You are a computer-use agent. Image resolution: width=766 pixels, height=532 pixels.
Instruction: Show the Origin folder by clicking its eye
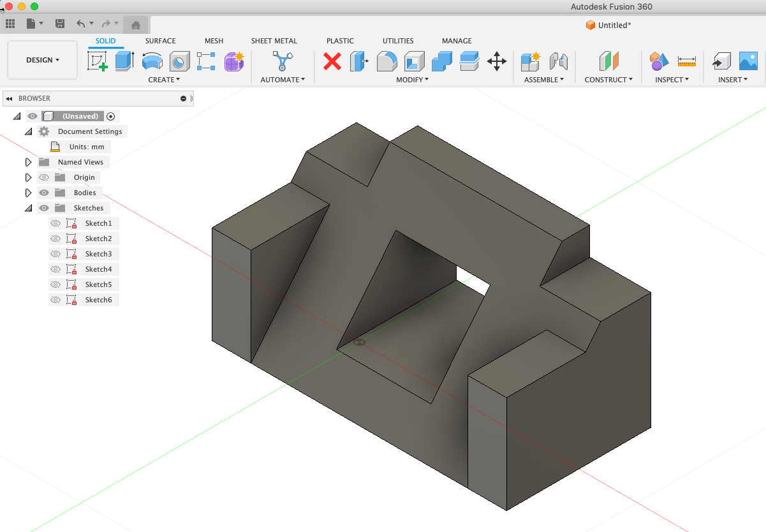coord(43,177)
